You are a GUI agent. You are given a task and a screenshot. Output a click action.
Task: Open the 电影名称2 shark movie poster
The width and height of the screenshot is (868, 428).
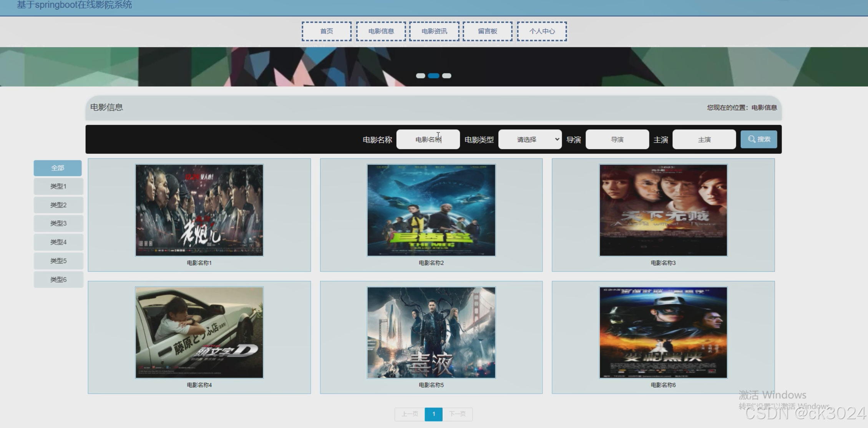431,210
